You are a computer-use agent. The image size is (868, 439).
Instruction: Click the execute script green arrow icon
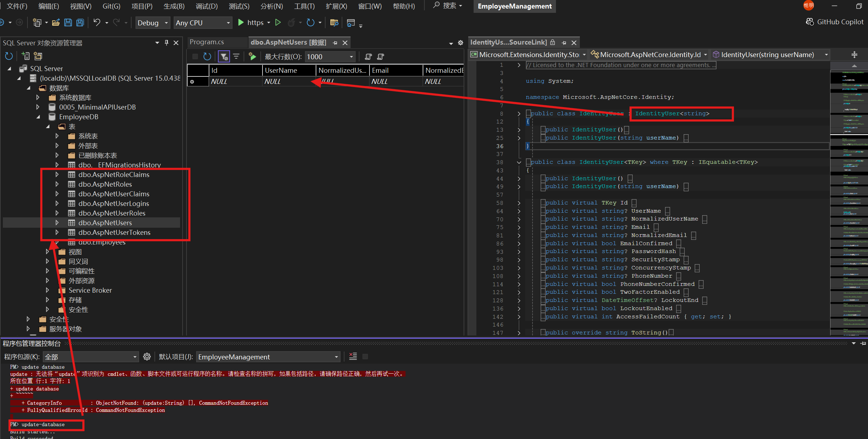coord(252,56)
